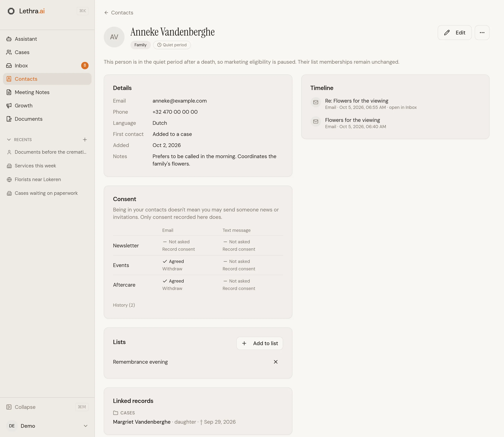This screenshot has width=504, height=437.
Task: Click the open in Inbox link
Action: (x=403, y=107)
